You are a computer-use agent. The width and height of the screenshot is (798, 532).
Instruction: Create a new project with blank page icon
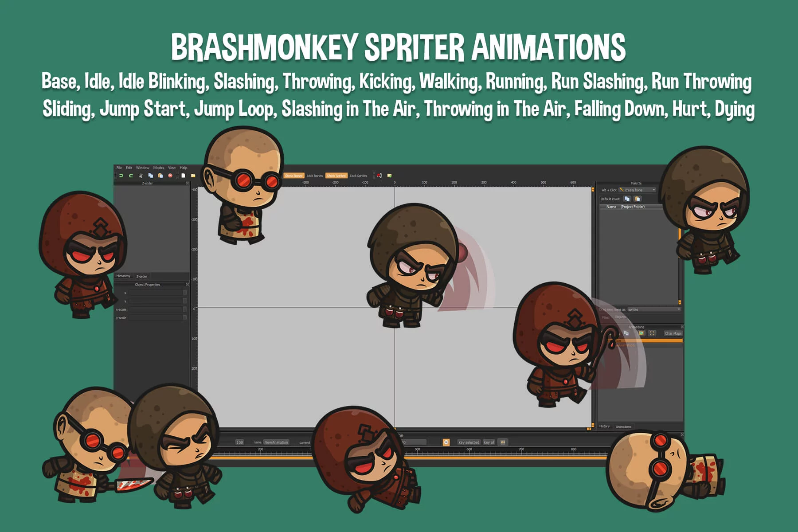point(183,176)
